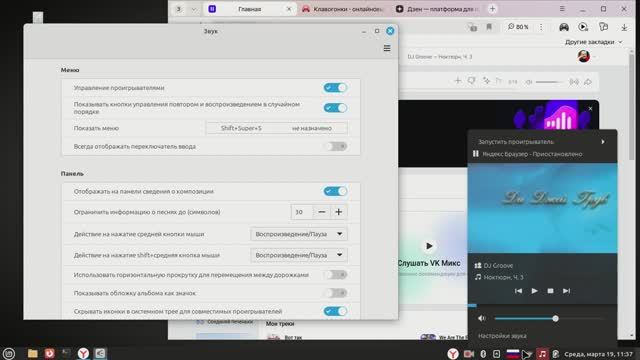Screen dimensions: 640x360
Task: Click share arrow icon in web player
Action: pos(588,82)
